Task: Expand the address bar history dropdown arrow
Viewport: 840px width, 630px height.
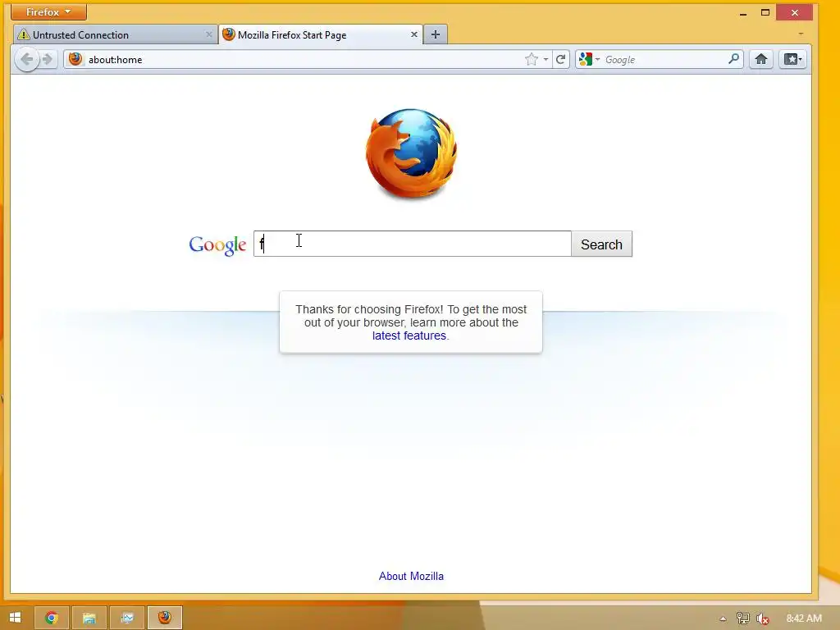Action: 546,59
